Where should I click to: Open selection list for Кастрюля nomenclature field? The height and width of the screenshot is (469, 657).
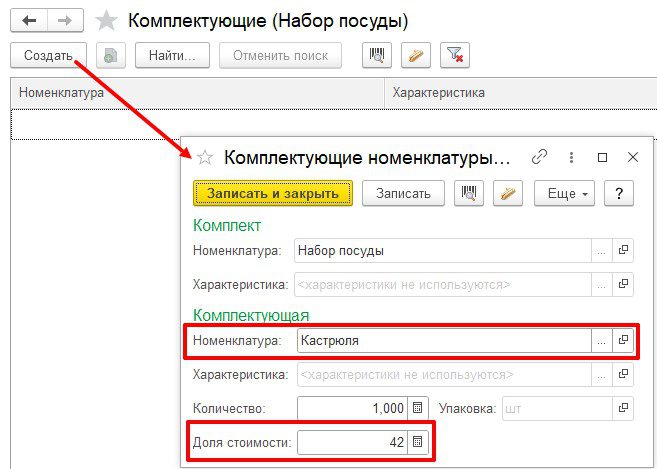601,341
